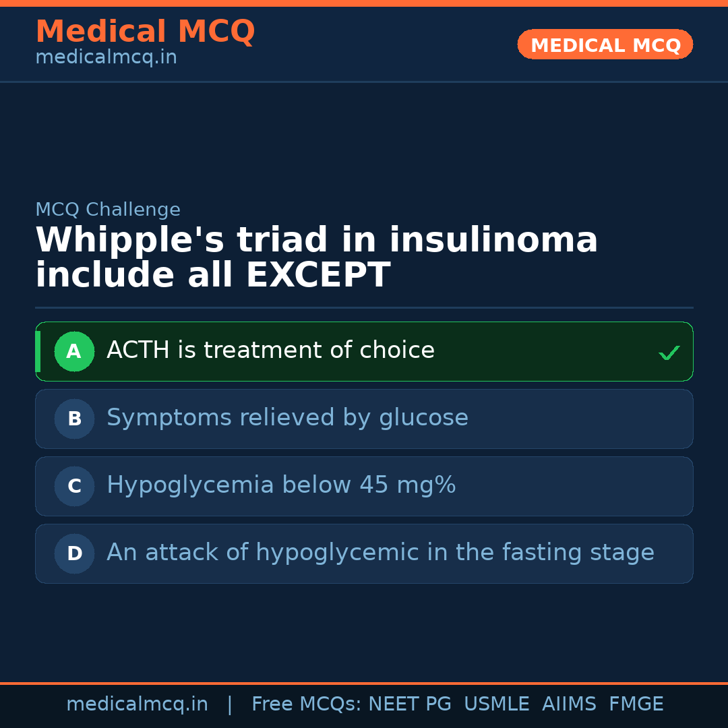728x728 pixels.
Task: Click 'Free MCQs:' text in the footer
Action: pos(306,704)
